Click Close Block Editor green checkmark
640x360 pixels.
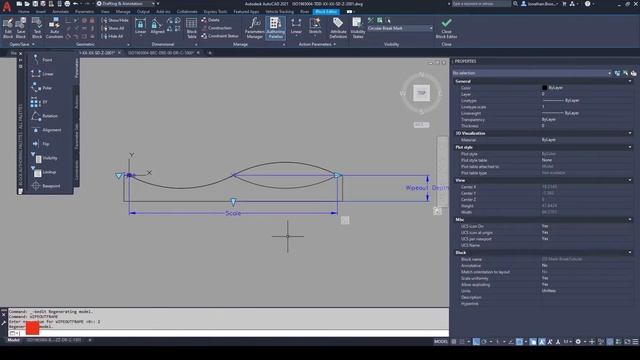point(446,28)
